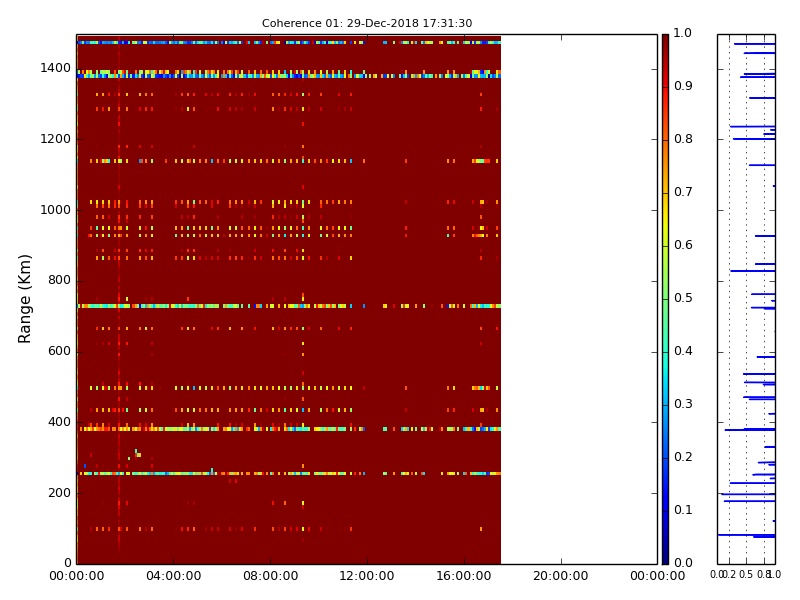Viewport: 800px width, 600px height.
Task: Click the 04:00:00 time axis label
Action: click(x=173, y=577)
